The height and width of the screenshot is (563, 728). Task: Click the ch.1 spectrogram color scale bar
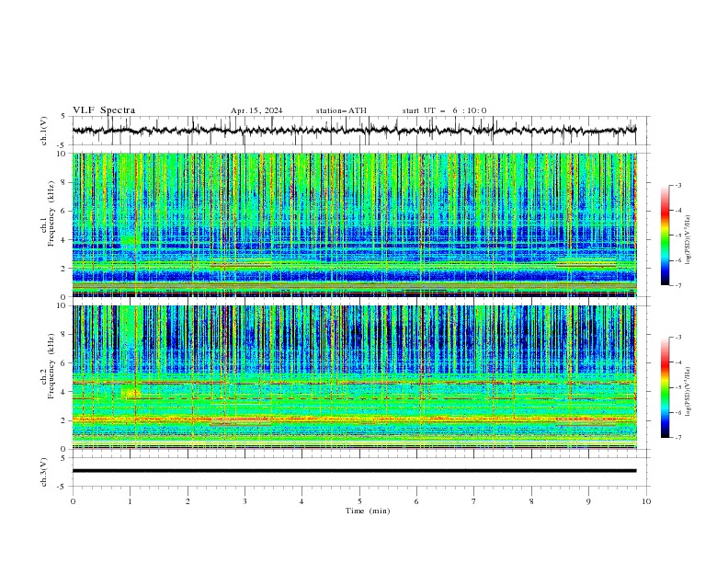point(665,236)
